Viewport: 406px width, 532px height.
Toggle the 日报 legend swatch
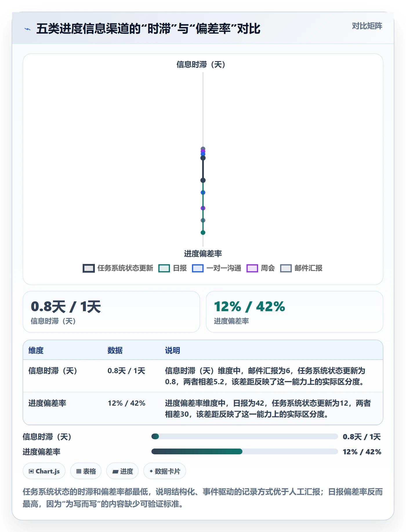[164, 268]
